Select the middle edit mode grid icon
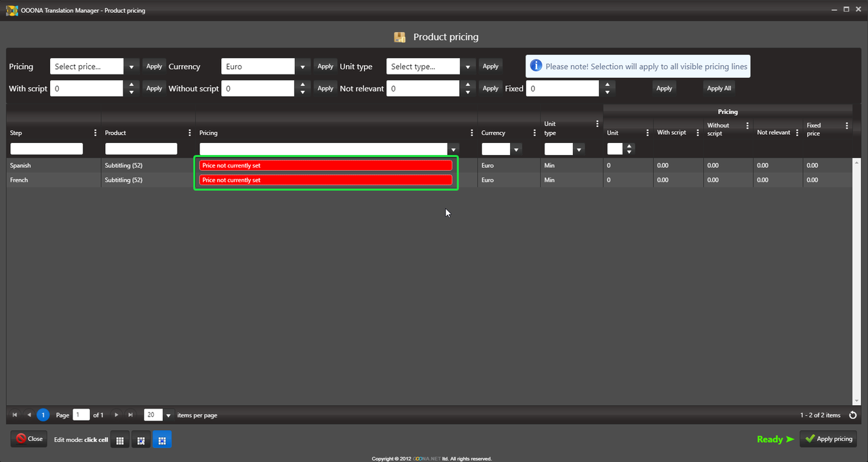The height and width of the screenshot is (462, 868). click(x=140, y=440)
